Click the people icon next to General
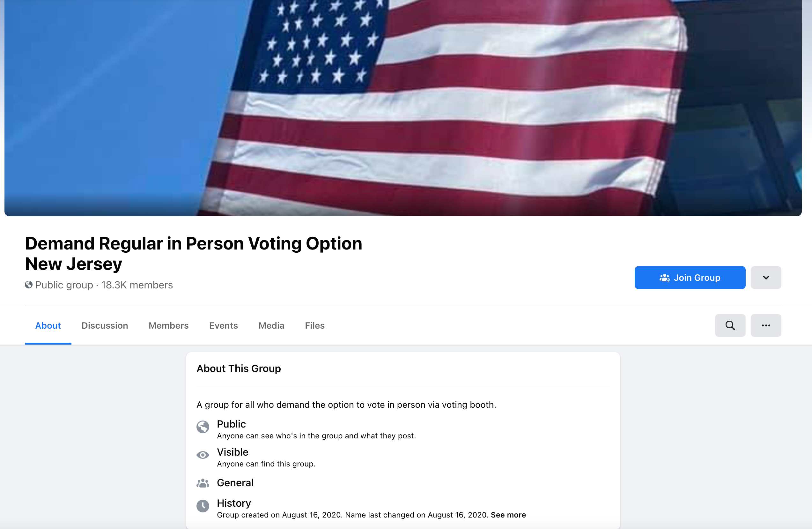This screenshot has width=812, height=529. coord(203,483)
